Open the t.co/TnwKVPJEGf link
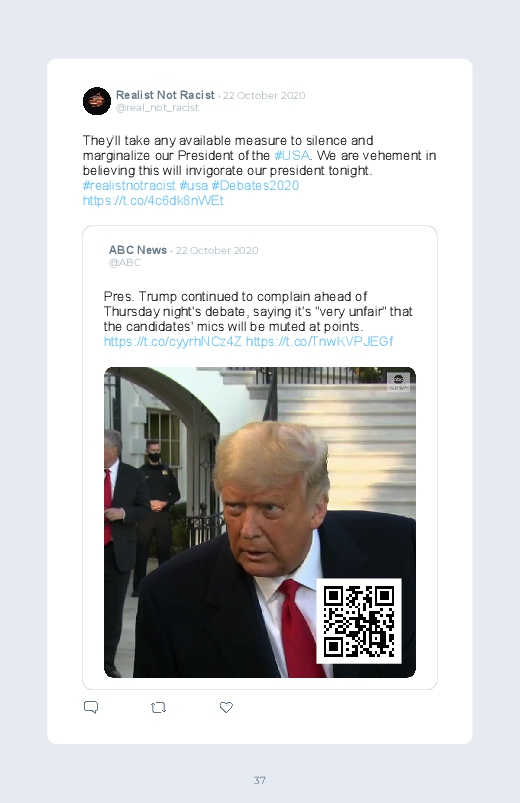 320,341
